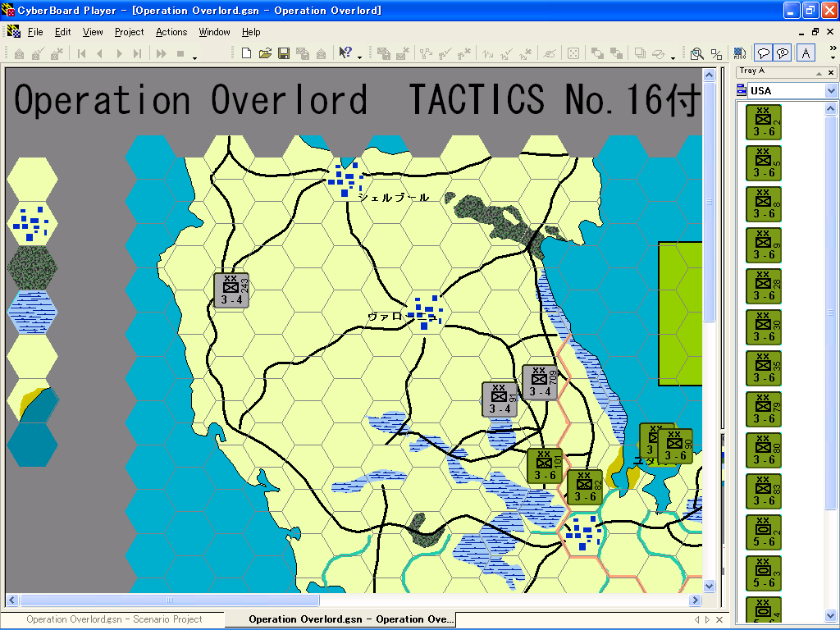Open the Window menu
The image size is (840, 630).
pyautogui.click(x=214, y=32)
